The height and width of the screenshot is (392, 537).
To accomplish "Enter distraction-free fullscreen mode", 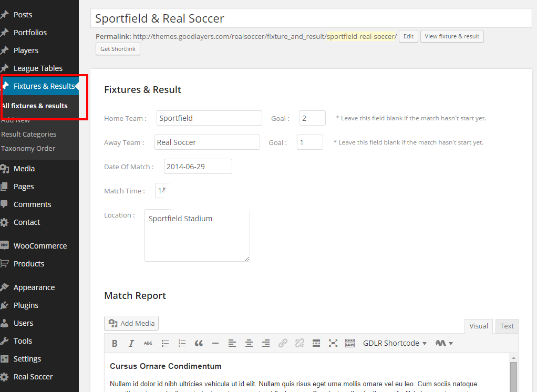I will 333,343.
